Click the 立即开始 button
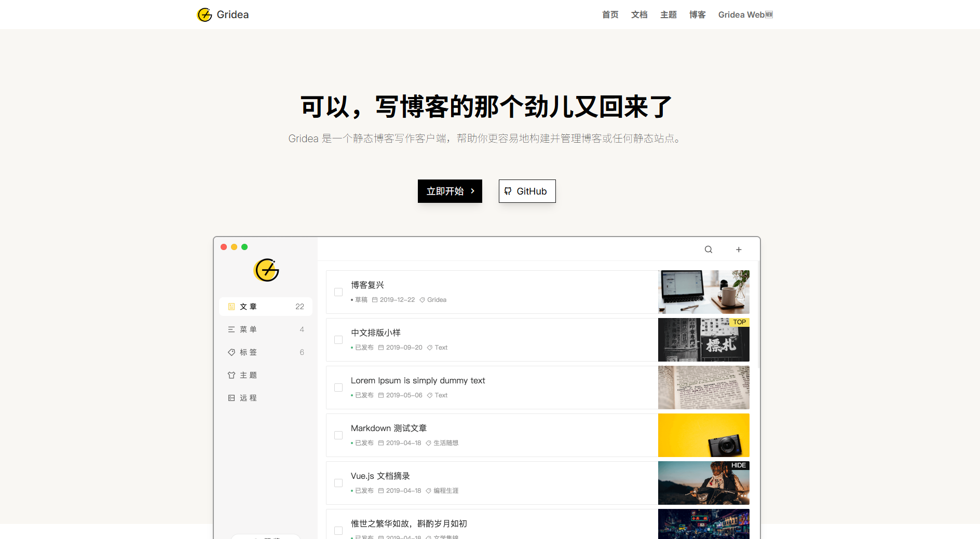The width and height of the screenshot is (980, 539). (x=450, y=191)
